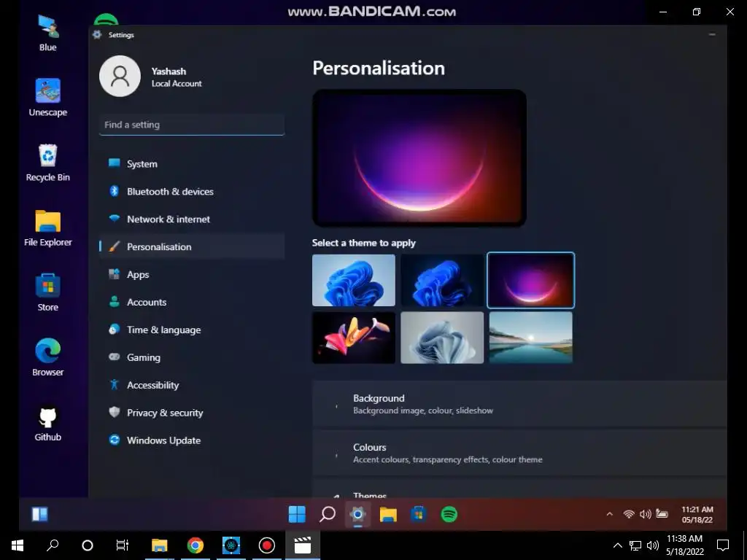Open Bandicam record icon on taskbar
The width and height of the screenshot is (747, 560).
[266, 545]
